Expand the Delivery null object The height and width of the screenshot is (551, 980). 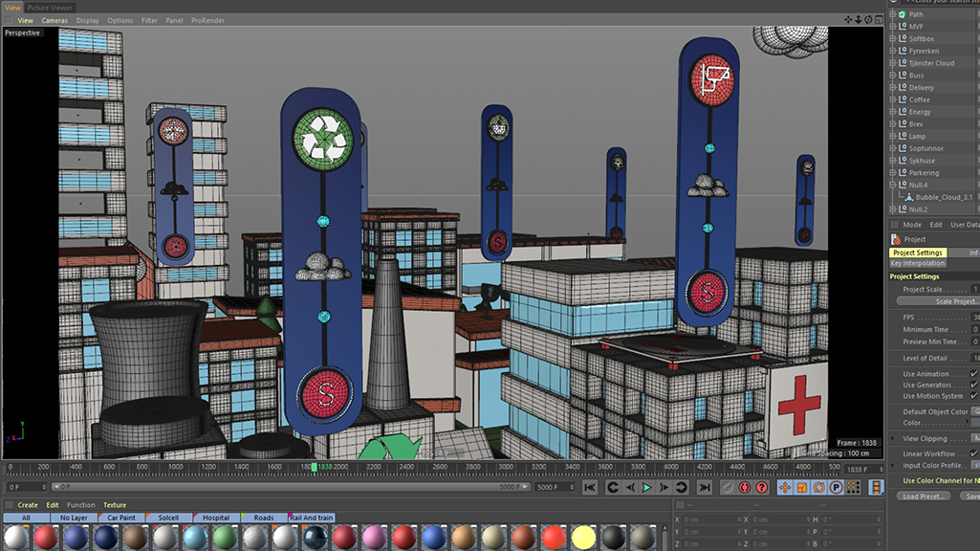892,88
